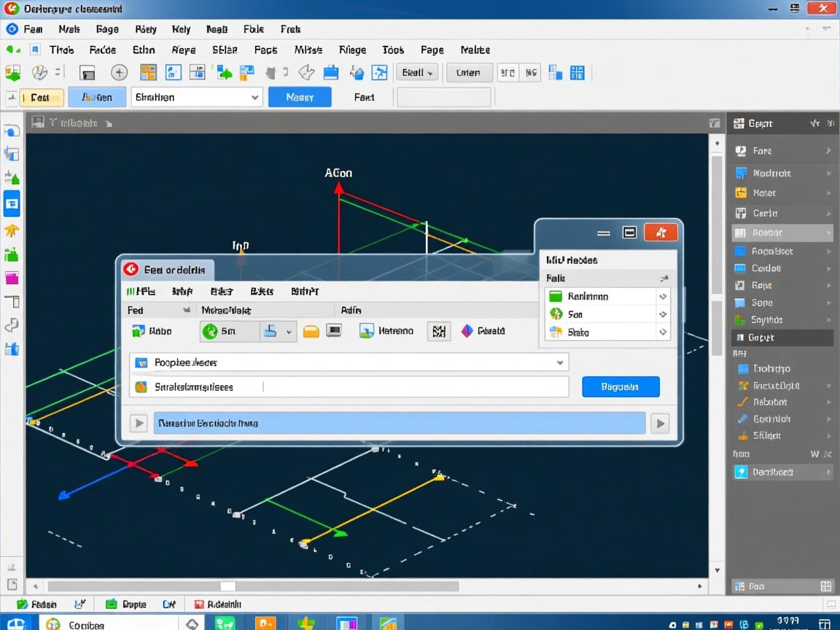Viewport: 840px width, 630px height.
Task: Click the blue progress bar in the dialog
Action: [399, 423]
